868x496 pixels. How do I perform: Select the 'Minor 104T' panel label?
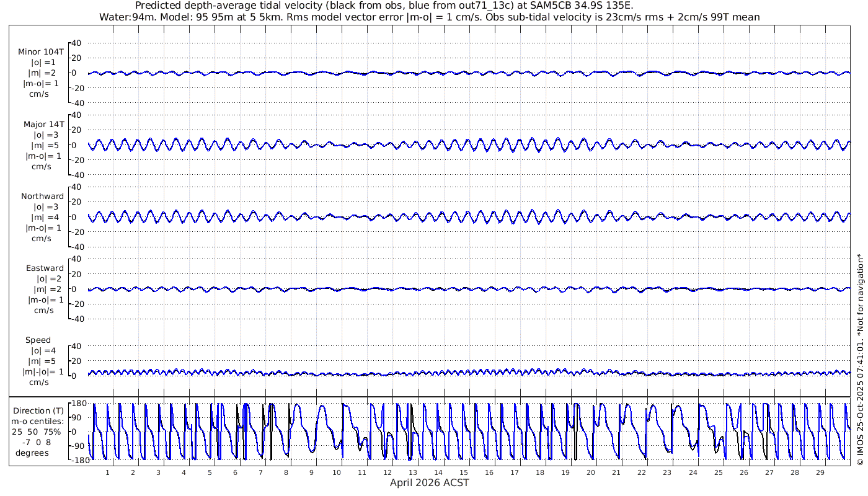(x=41, y=52)
